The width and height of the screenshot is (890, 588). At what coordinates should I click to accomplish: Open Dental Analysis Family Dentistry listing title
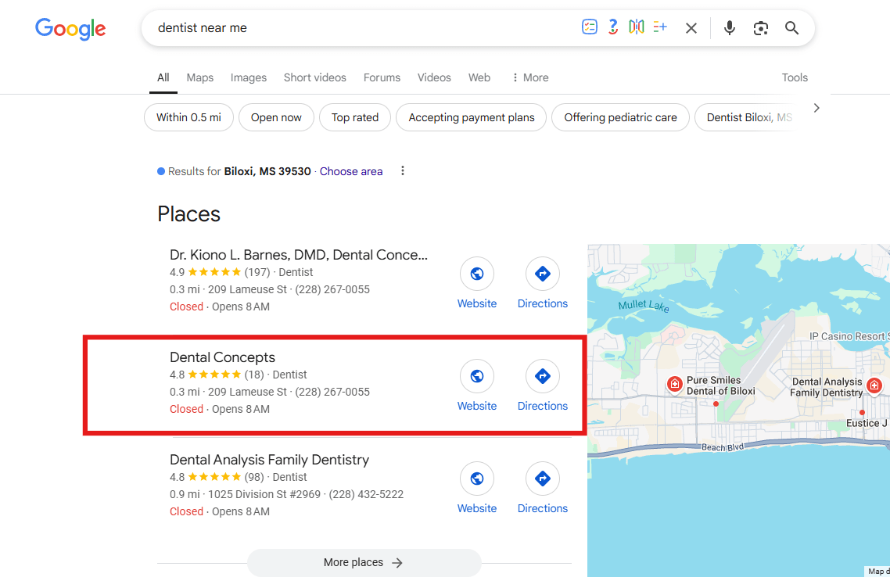click(x=270, y=460)
